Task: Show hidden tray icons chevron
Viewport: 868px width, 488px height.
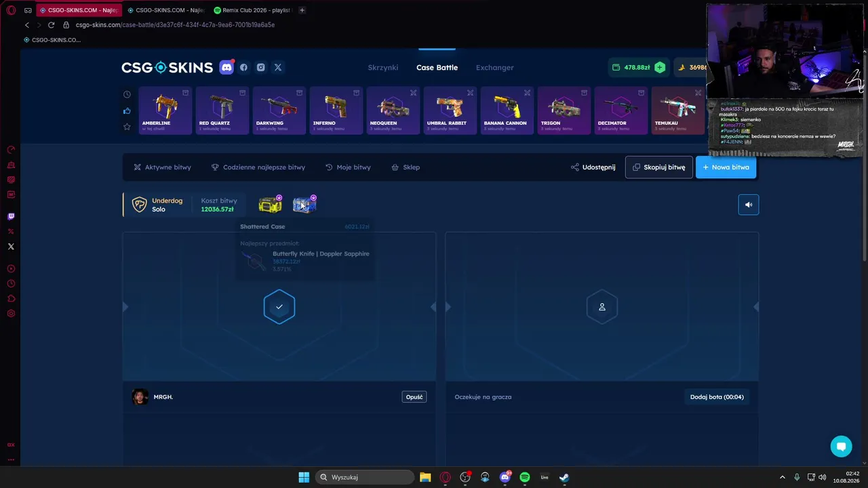Action: click(x=782, y=477)
